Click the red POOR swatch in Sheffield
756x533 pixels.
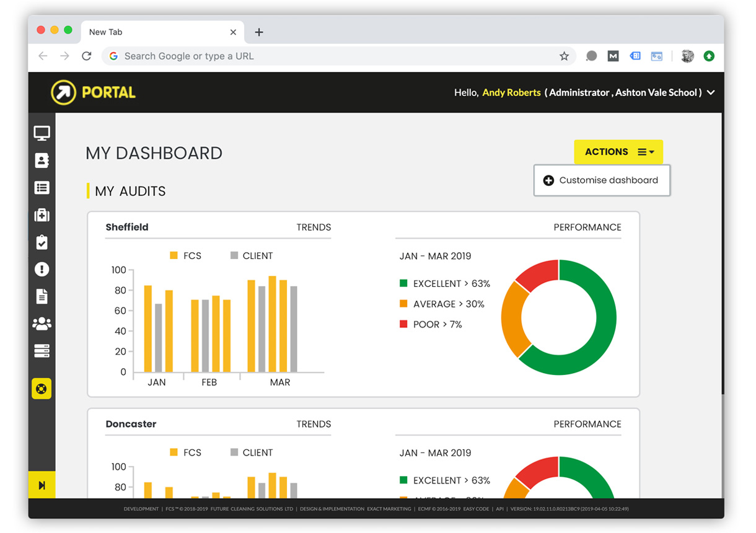(x=403, y=324)
